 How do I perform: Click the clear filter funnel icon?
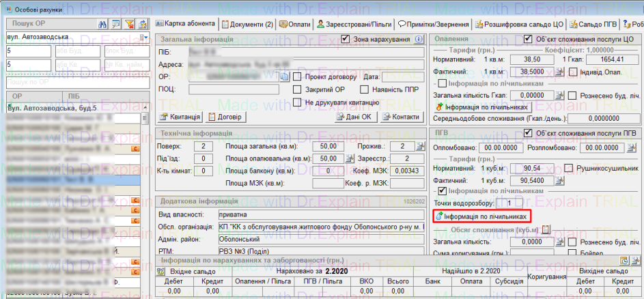[x=128, y=24]
